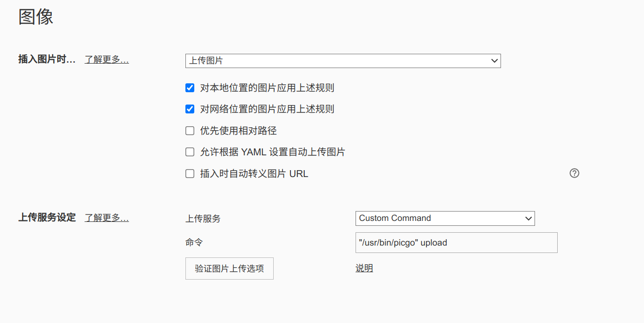Click the 命令 field label
Screen dimensions: 644x323
coord(194,243)
